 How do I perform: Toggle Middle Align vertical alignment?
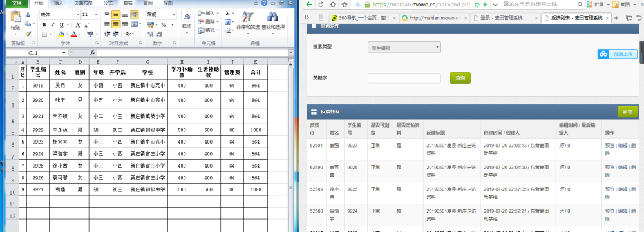click(116, 14)
